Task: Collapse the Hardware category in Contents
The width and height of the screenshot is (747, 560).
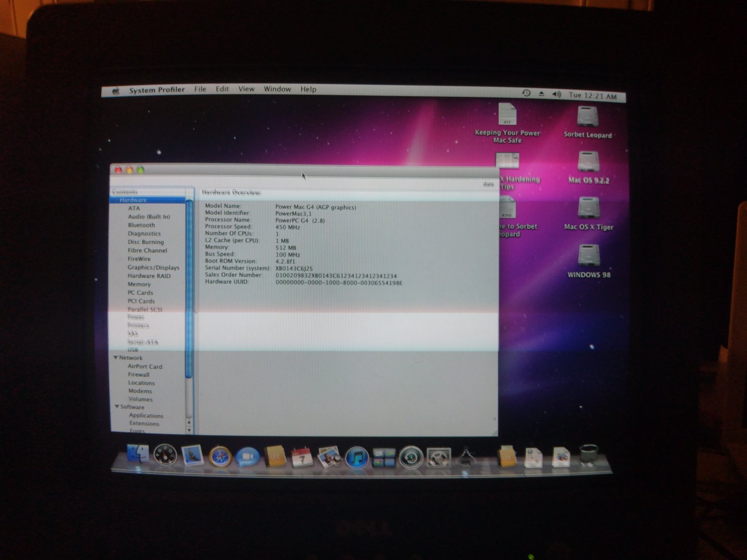Action: tap(117, 200)
